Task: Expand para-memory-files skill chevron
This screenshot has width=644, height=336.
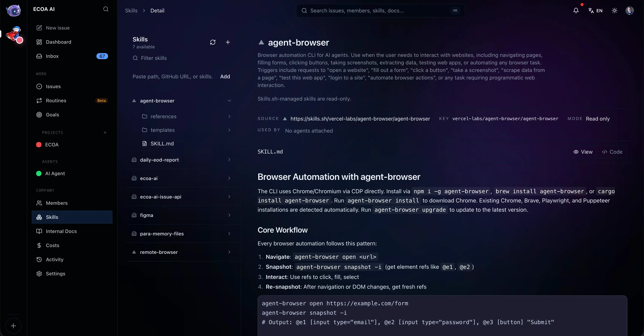Action: coord(229,234)
